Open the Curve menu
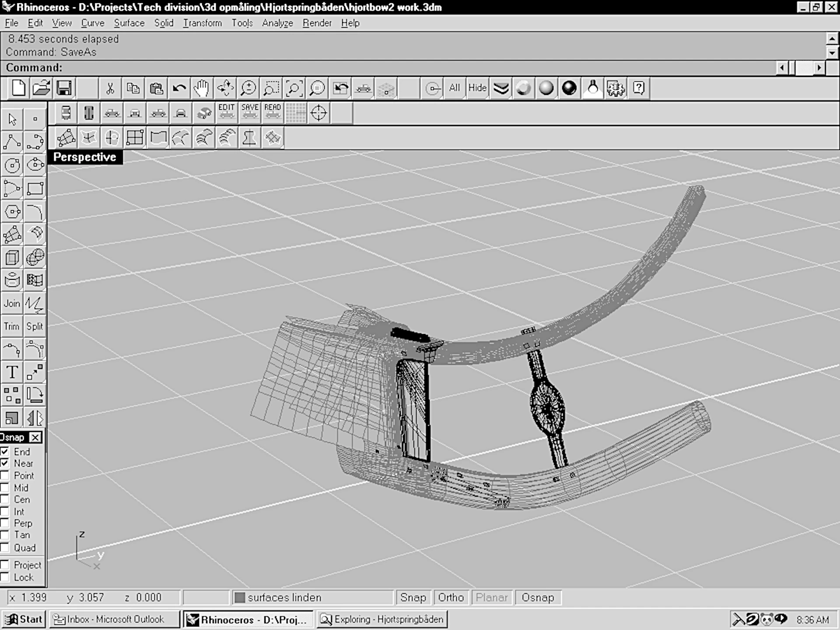Screen dimensions: 840x630 point(93,23)
